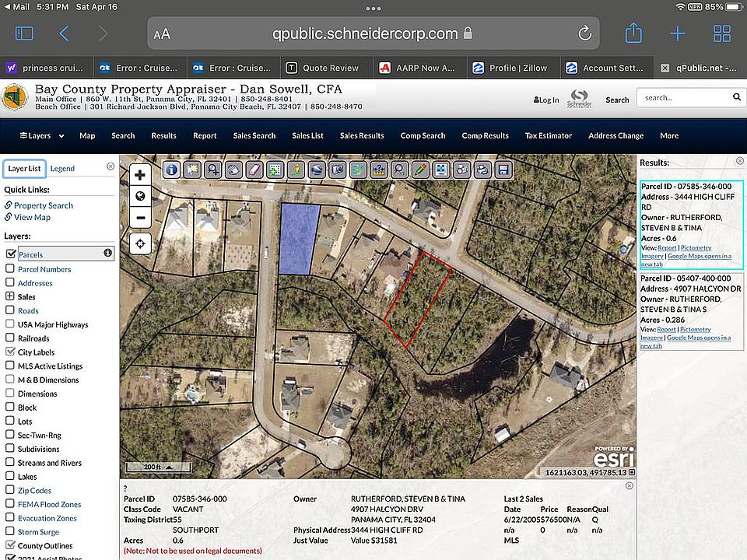Click the zoom in plus button on map

click(x=140, y=176)
